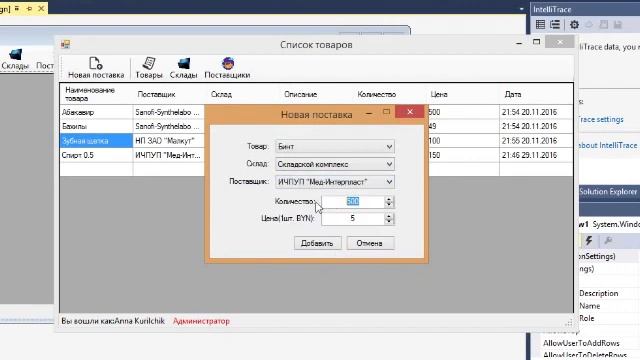Click IntelliTrace calls view icon
This screenshot has width=640, height=360.
coord(555,24)
